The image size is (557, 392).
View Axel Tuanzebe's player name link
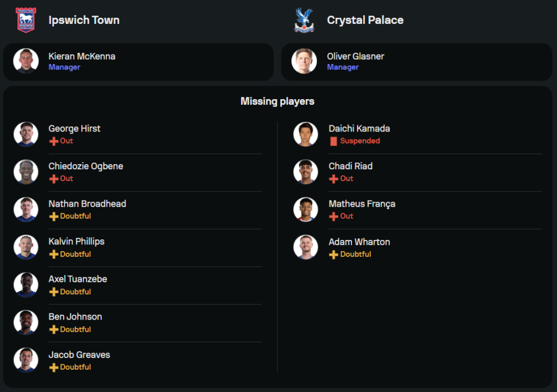(77, 279)
